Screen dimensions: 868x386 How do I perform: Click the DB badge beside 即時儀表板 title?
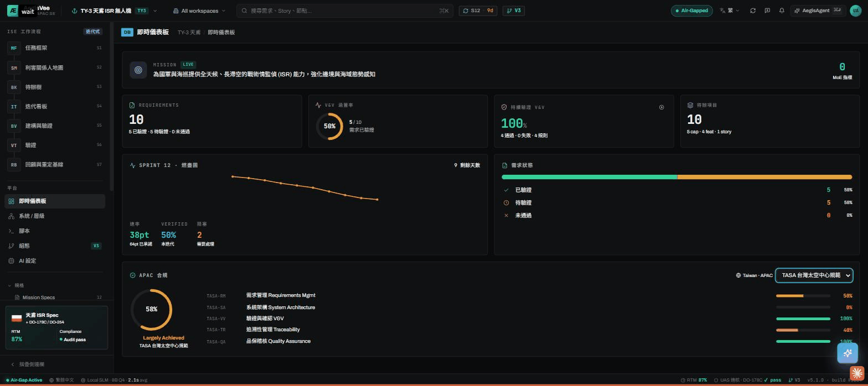[127, 32]
